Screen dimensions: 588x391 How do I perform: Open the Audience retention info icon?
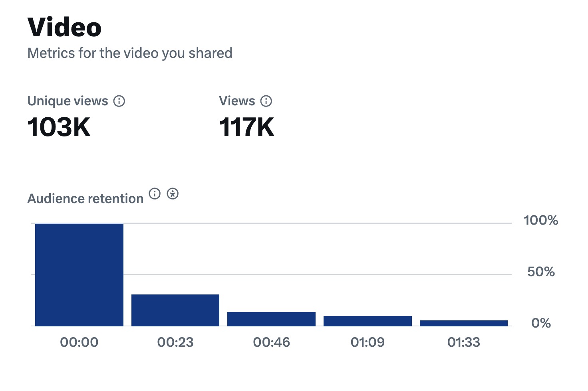pyautogui.click(x=155, y=194)
